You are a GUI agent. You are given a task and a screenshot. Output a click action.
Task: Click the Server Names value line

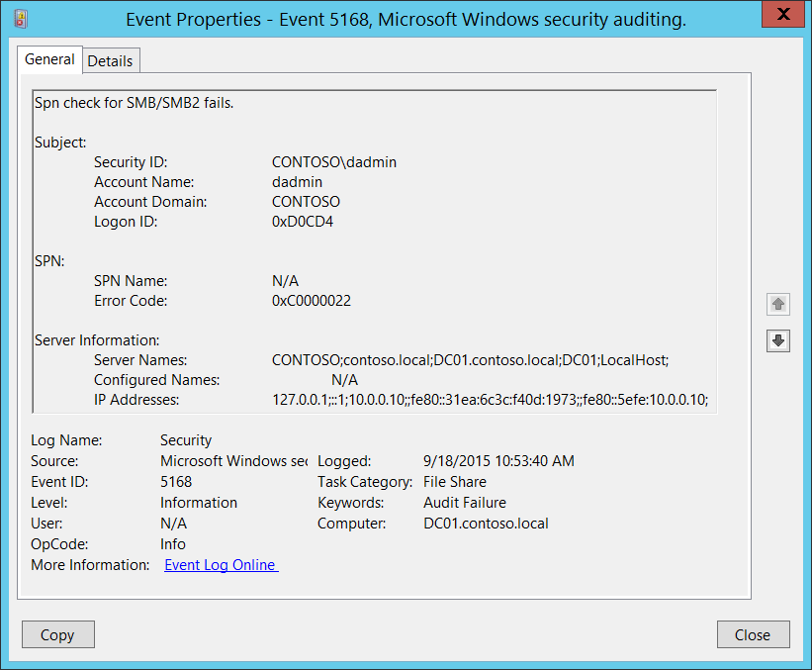point(470,360)
